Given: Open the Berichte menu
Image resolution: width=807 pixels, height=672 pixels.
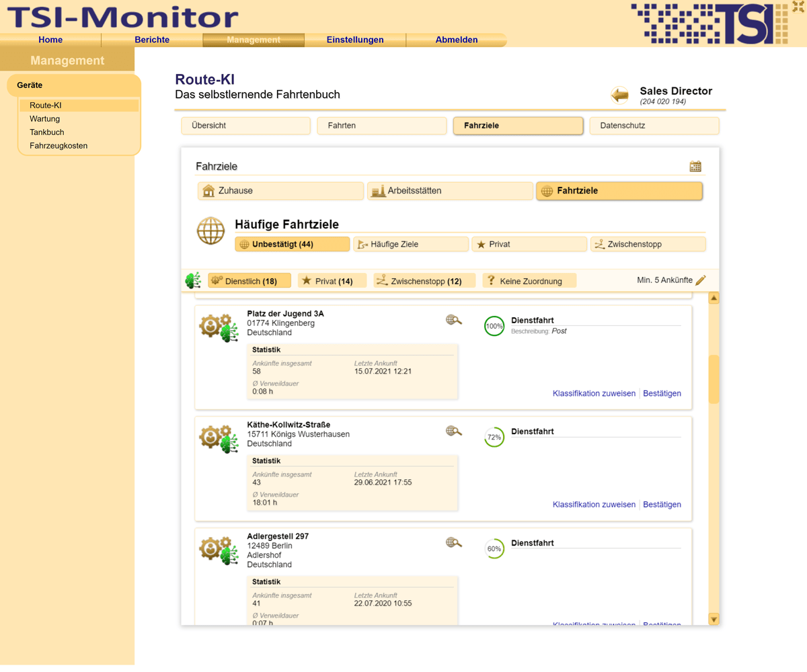Looking at the screenshot, I should pos(152,40).
